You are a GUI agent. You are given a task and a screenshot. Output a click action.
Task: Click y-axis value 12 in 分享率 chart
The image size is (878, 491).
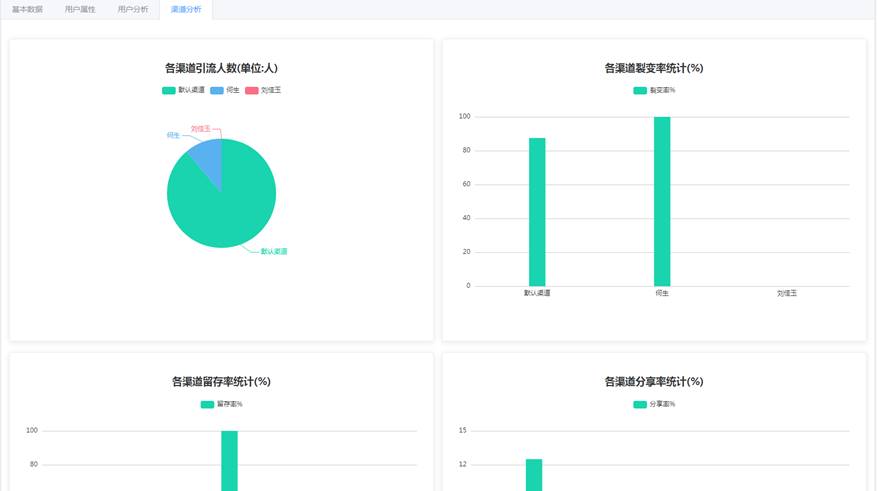click(x=463, y=464)
